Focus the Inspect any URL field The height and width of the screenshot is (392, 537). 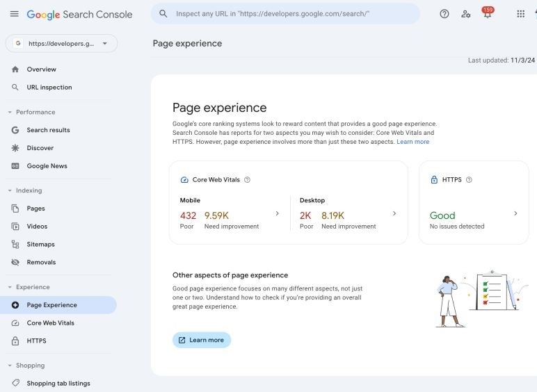click(285, 14)
